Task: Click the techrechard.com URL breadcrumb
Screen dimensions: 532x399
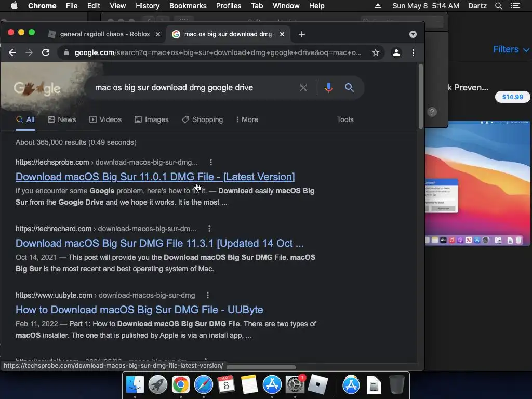Action: point(106,229)
